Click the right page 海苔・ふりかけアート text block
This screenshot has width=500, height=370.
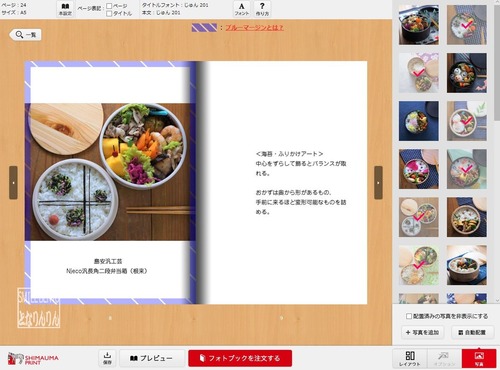[301, 183]
